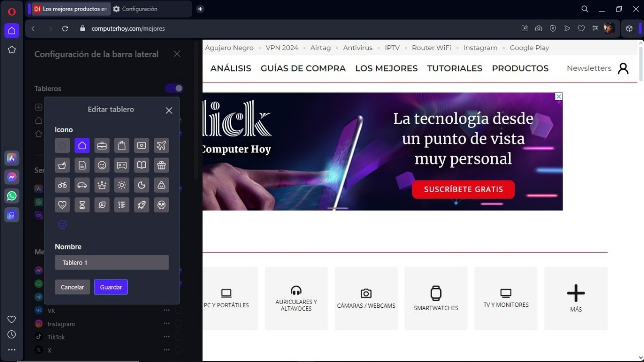Image resolution: width=644 pixels, height=362 pixels.
Task: Open more options for VK row
Action: 167,310
